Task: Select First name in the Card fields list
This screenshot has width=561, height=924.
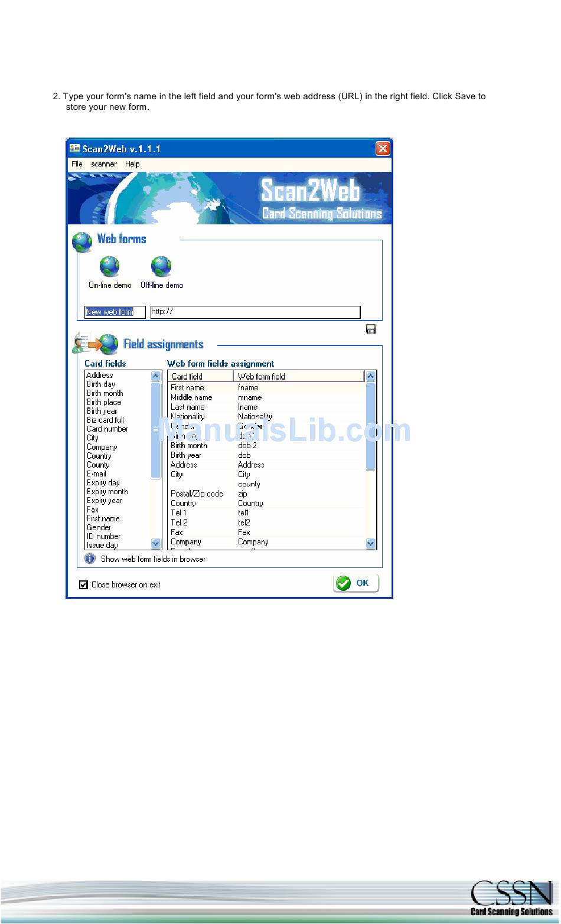Action: [103, 518]
